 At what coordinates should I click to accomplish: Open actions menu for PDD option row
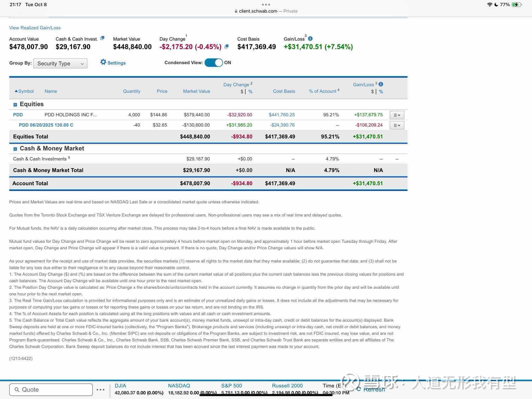397,125
